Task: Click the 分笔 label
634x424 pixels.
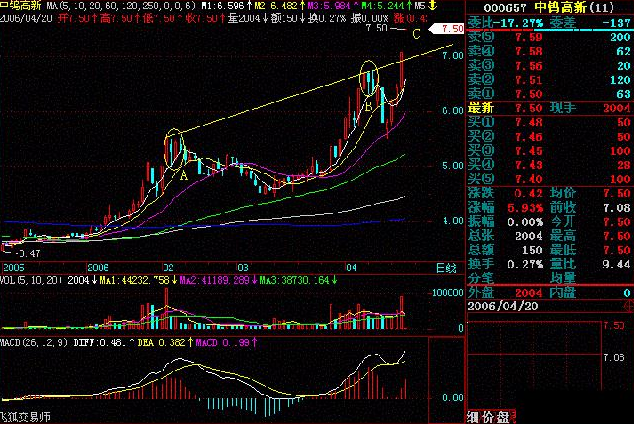Action: click(x=481, y=278)
